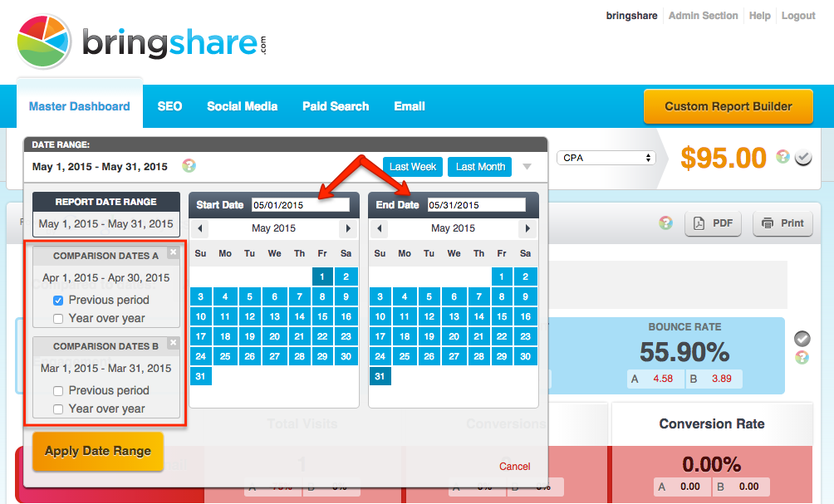Select May 10 in Start Date calendar
Screen dimensions: 834x504
pos(200,316)
